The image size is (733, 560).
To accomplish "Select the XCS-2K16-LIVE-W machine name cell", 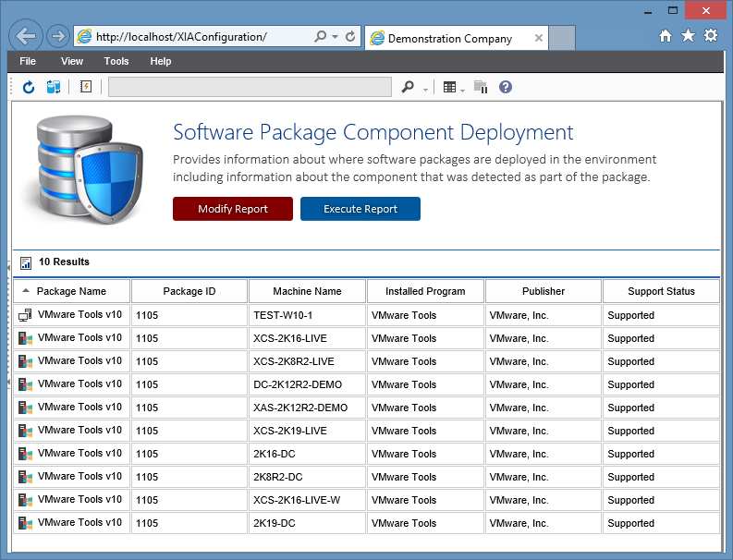I will 307,500.
